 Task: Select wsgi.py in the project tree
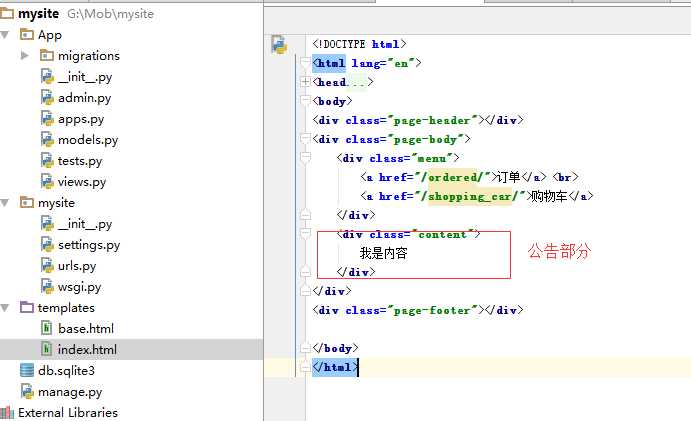80,287
